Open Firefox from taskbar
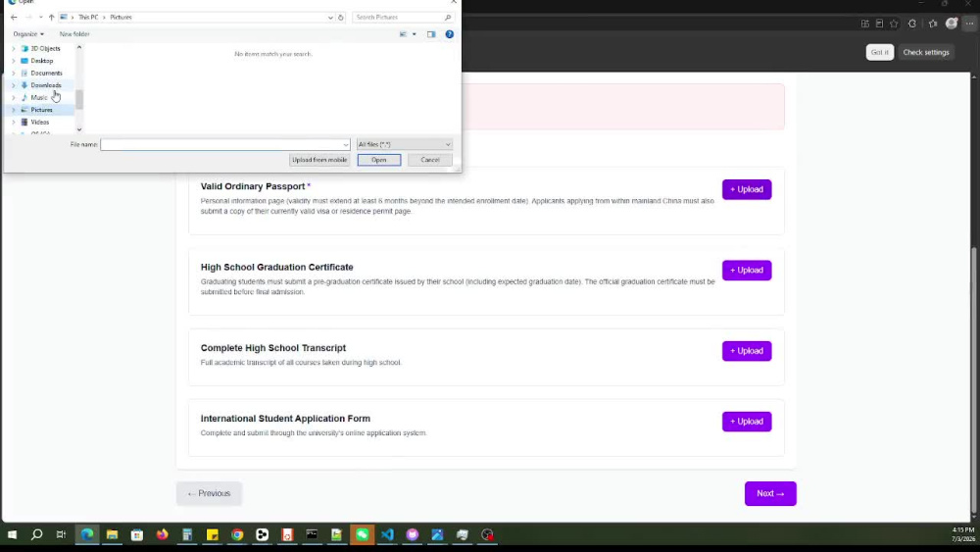Viewport: 980px width, 552px height. tap(162, 534)
